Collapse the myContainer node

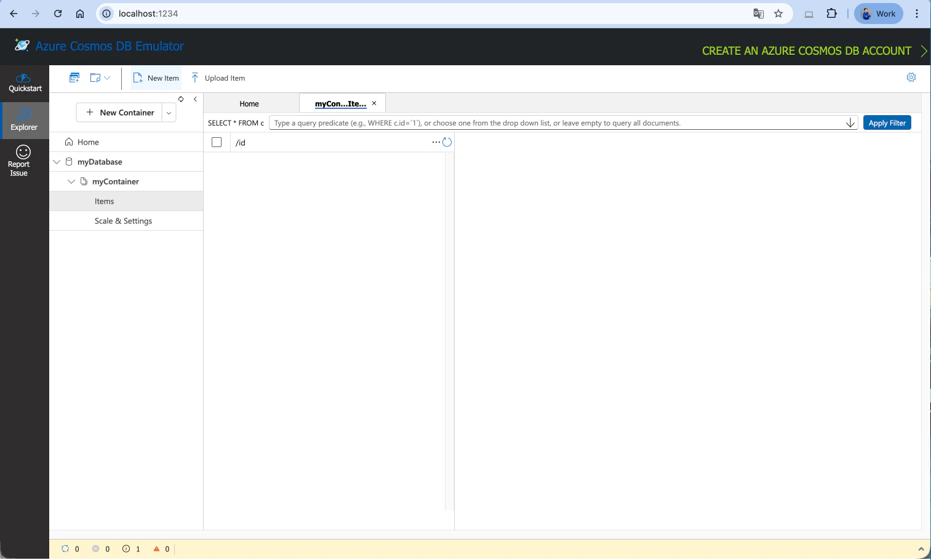tap(71, 182)
